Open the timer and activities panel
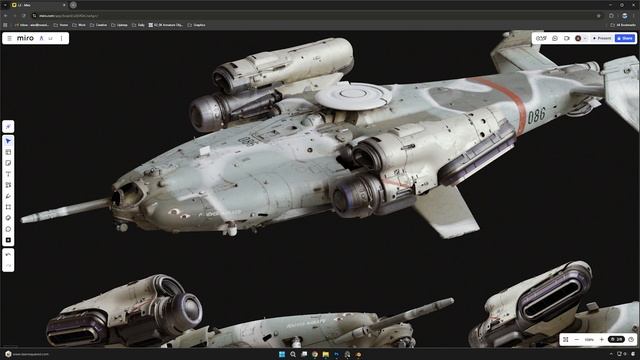Image resolution: width=640 pixels, height=360 pixels. click(541, 38)
